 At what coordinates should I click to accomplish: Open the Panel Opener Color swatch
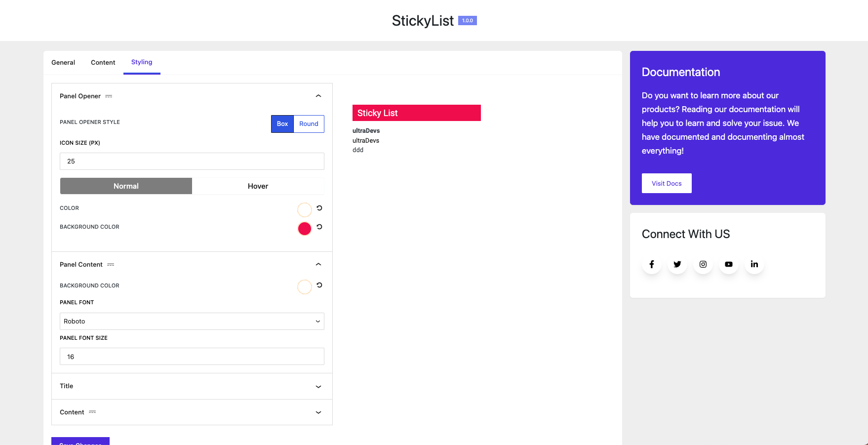tap(305, 210)
